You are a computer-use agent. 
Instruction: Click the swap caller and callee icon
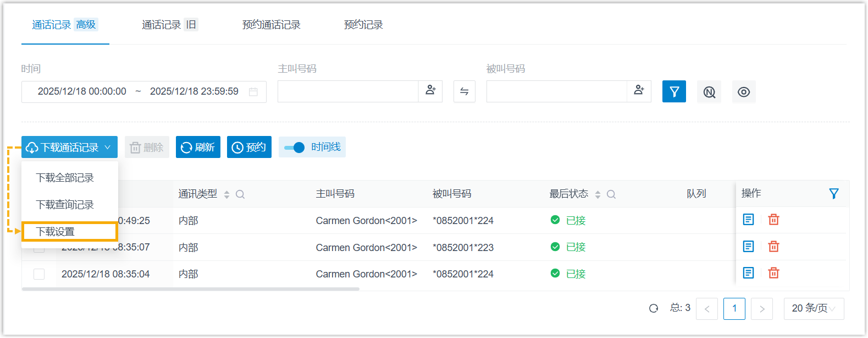(x=464, y=91)
